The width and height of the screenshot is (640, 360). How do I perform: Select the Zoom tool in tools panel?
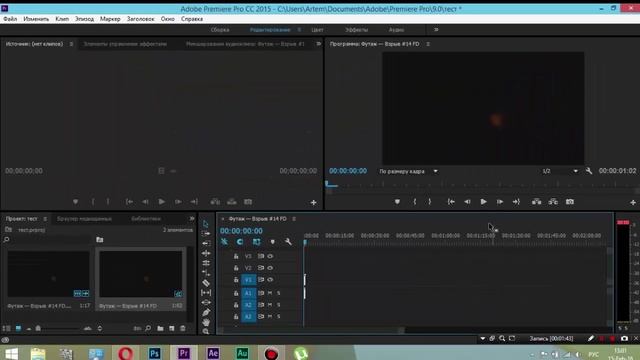point(206,331)
